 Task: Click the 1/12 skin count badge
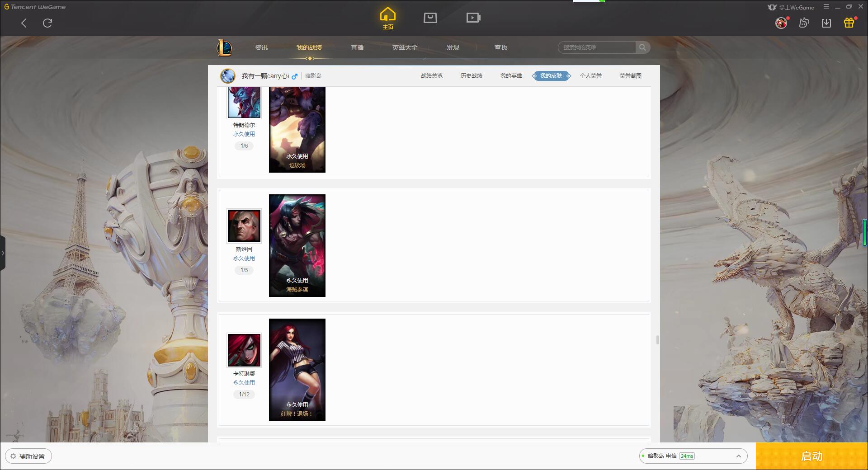pos(244,395)
